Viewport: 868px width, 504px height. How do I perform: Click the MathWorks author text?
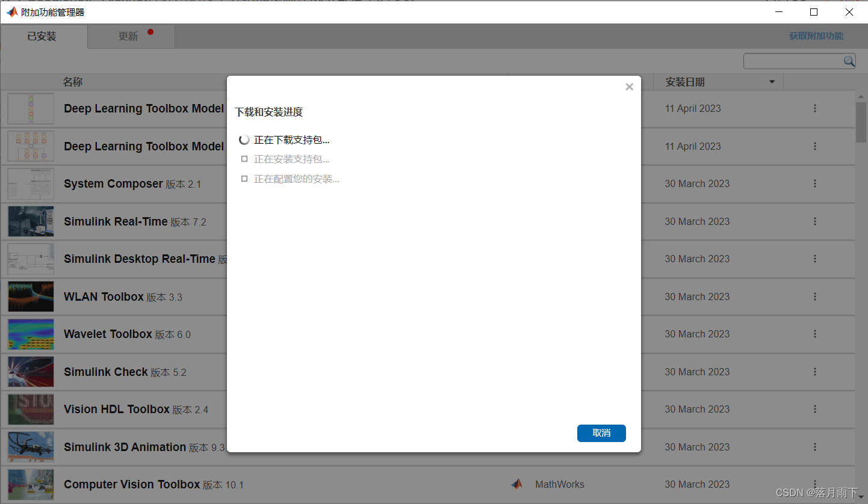coord(560,484)
